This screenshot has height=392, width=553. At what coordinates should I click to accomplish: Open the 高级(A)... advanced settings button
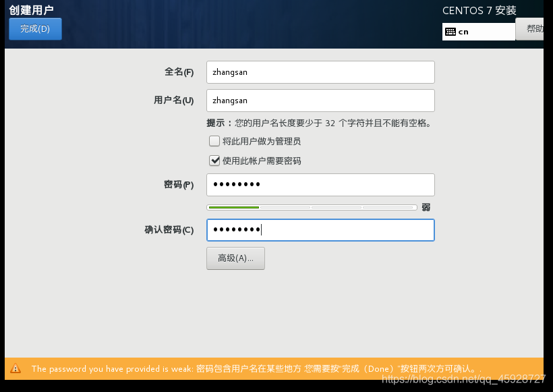coord(235,258)
